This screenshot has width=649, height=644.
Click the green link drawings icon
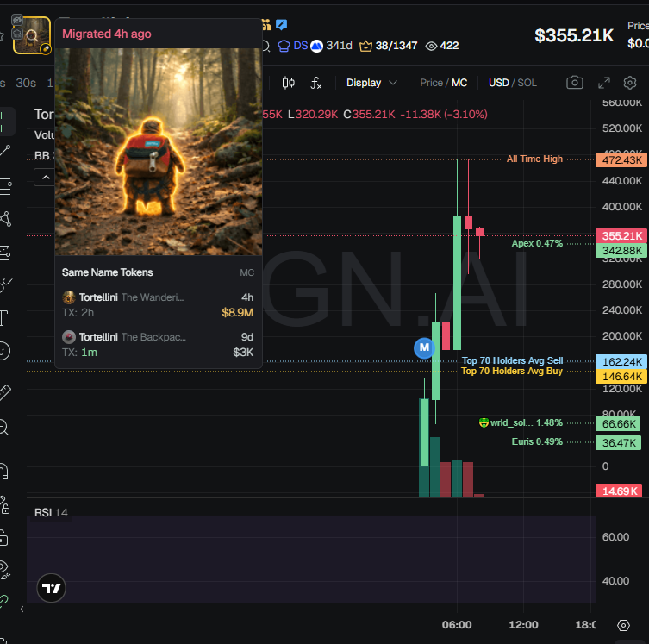pyautogui.click(x=3, y=601)
